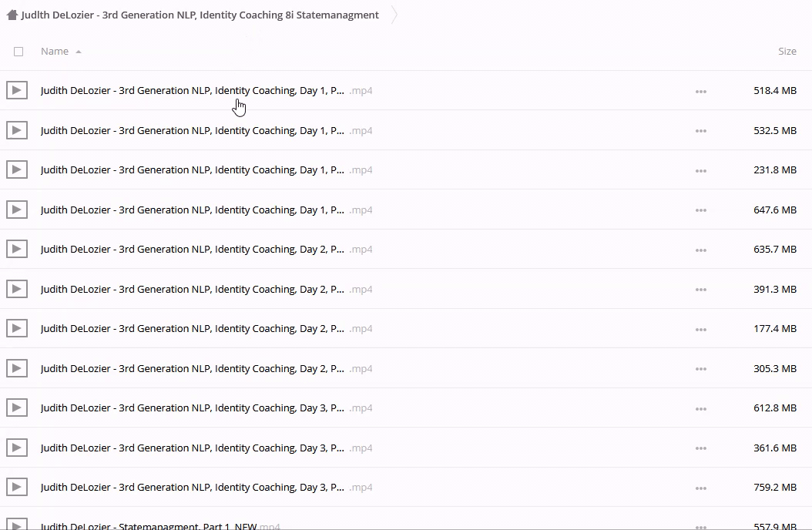
Task: Toggle the sort arrow beside the Name column
Action: [x=79, y=52]
